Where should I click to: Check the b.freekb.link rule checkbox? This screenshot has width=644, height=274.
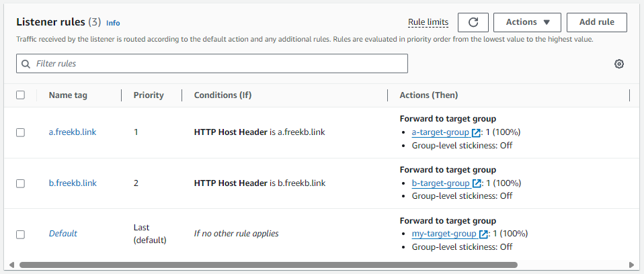[20, 183]
